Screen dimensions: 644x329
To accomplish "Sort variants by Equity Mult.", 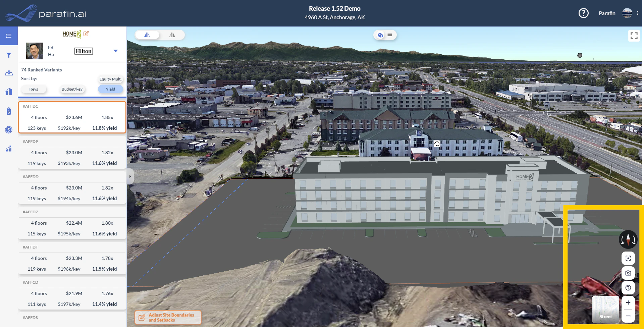I will 110,79.
